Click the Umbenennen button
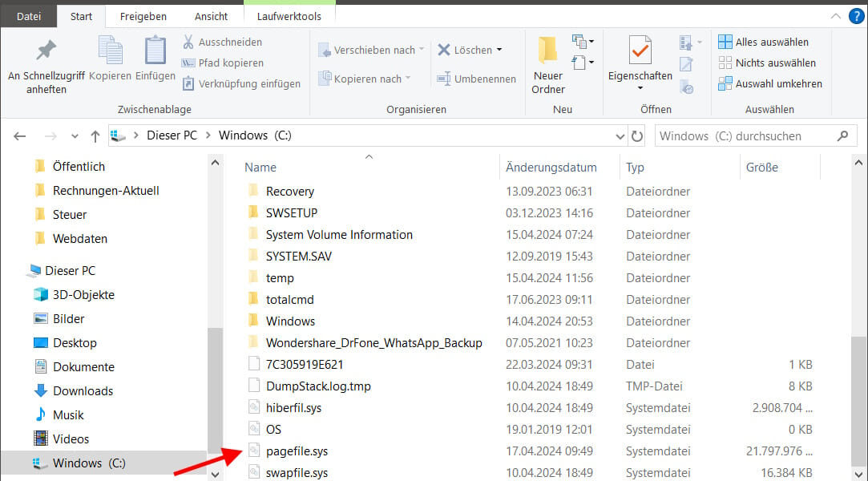 [x=477, y=79]
